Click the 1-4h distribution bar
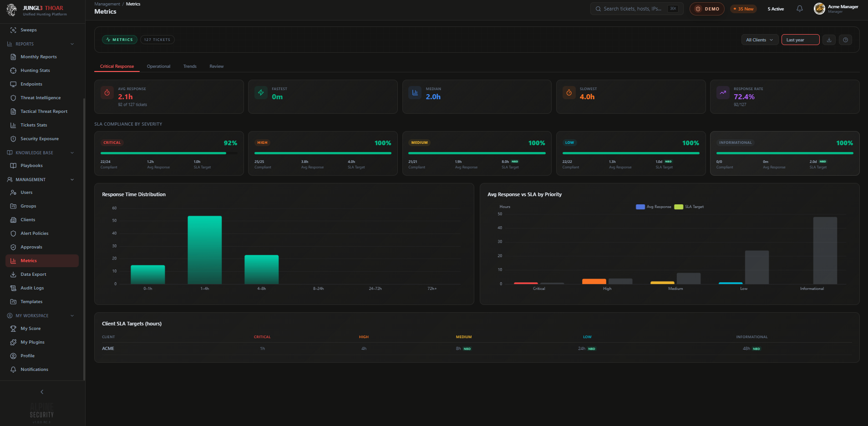This screenshot has height=426, width=868. point(205,250)
